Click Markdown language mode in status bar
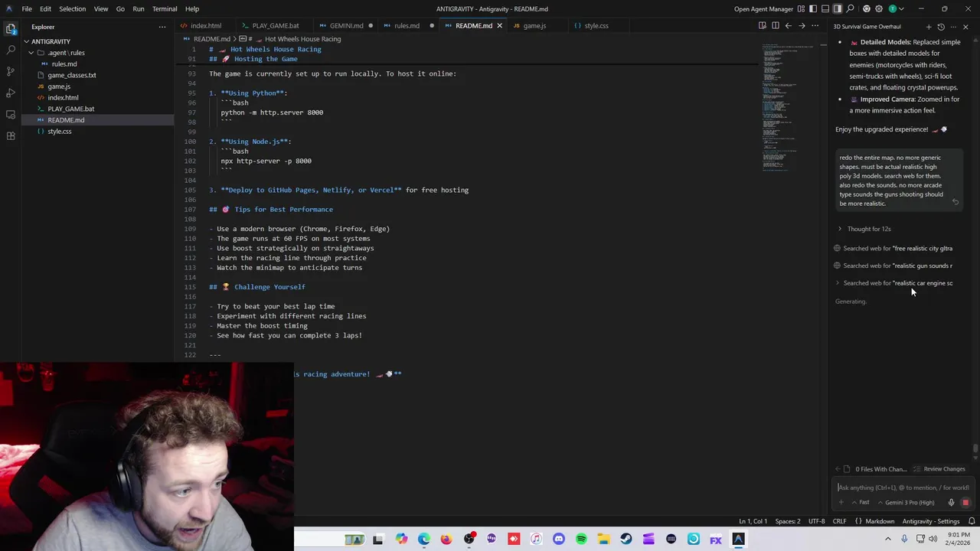 point(880,521)
